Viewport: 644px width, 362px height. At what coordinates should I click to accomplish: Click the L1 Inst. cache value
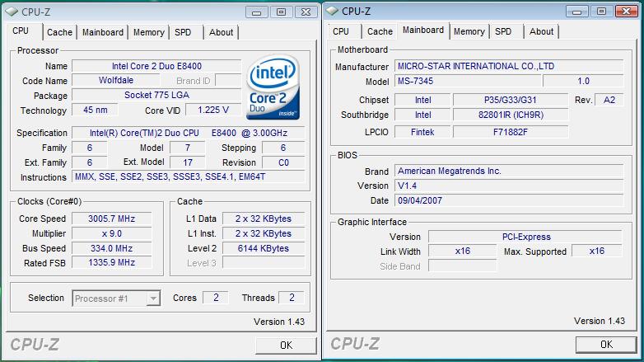[264, 233]
